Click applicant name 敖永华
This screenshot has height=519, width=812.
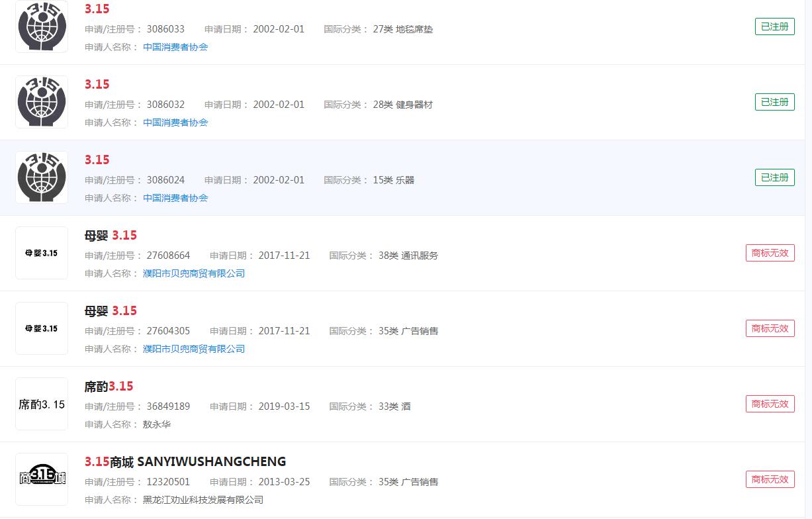pos(157,424)
